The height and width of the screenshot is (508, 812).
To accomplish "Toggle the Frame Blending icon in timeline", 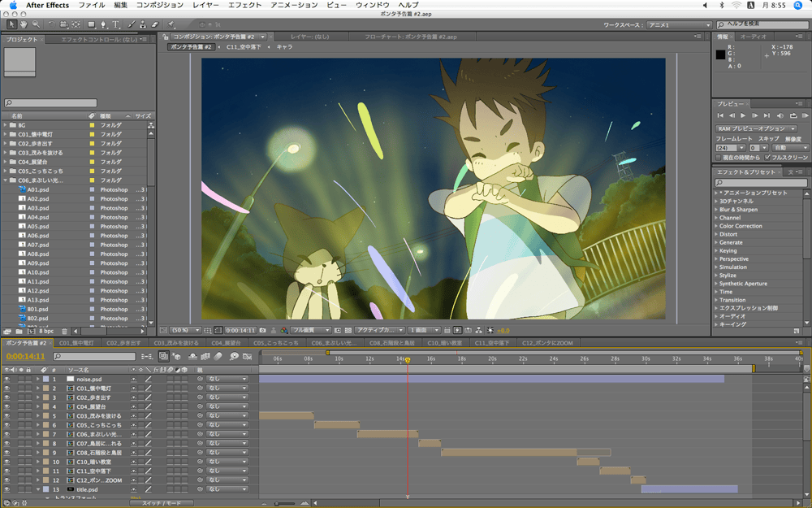I will point(205,356).
